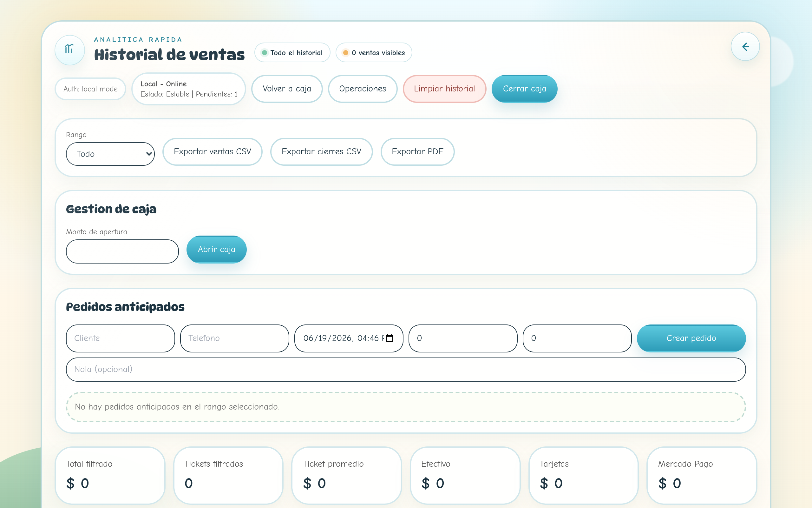
Task: Click Volver a caja button
Action: [x=286, y=89]
